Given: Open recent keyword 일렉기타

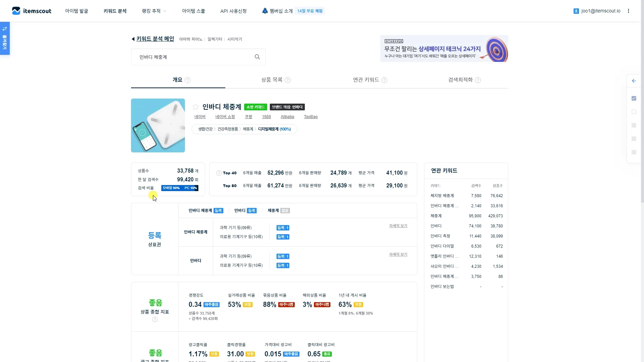Looking at the screenshot, I should coord(215,39).
